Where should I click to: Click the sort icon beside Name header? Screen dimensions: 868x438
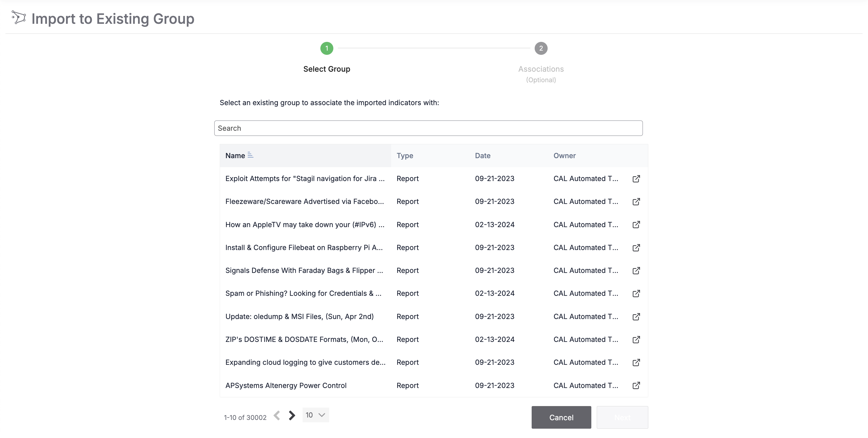coord(250,155)
